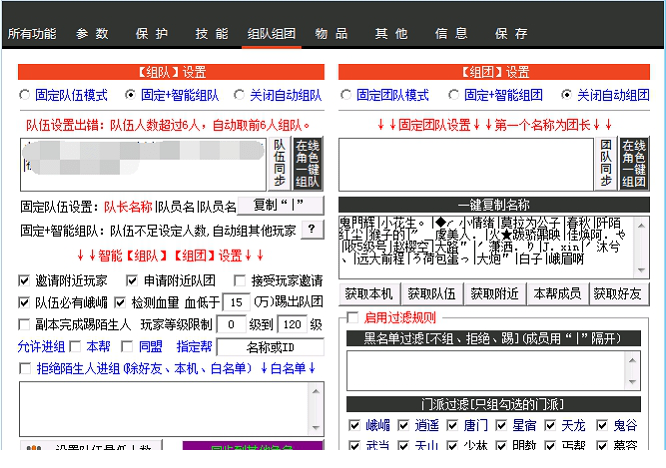Enable 启用过滤规则 checkbox
The width and height of the screenshot is (666, 468).
point(353,317)
